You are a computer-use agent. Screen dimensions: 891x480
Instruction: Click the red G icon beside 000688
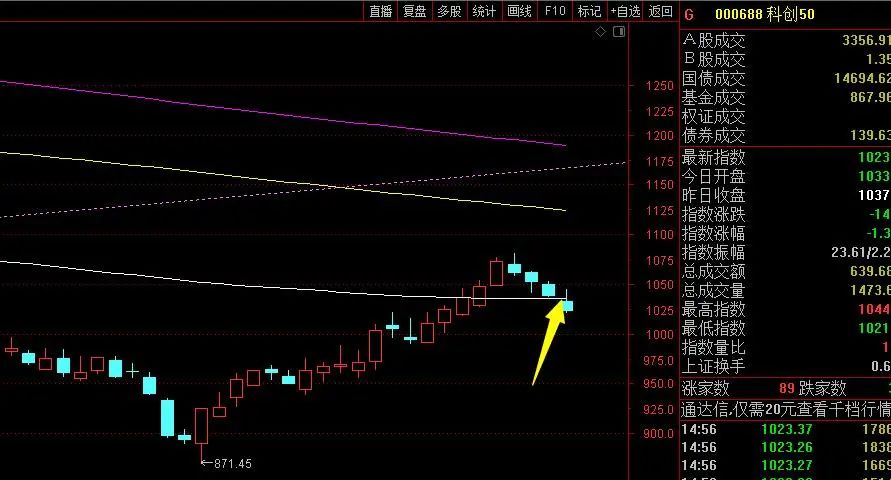(689, 14)
